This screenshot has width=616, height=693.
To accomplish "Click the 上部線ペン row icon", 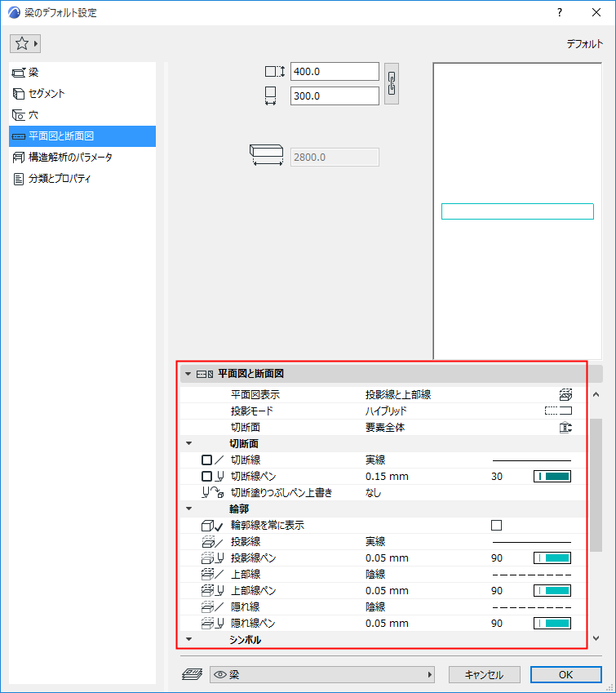I will (x=213, y=590).
